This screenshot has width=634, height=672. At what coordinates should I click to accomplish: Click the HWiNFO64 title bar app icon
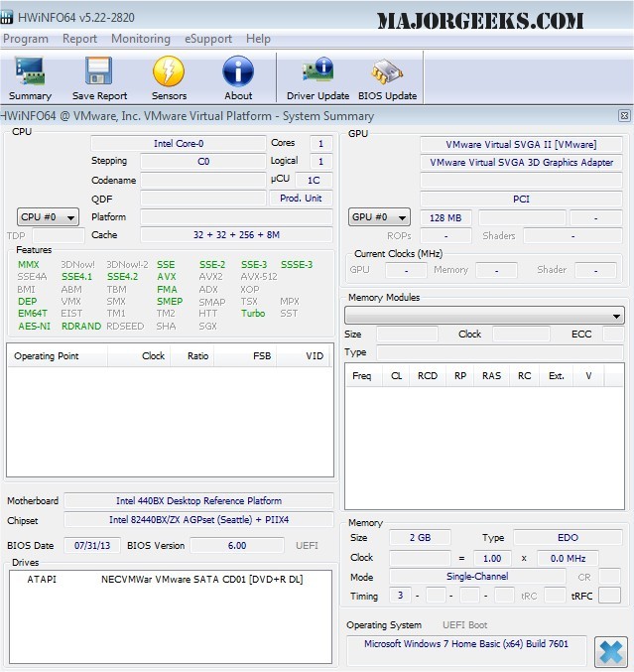pos(6,17)
